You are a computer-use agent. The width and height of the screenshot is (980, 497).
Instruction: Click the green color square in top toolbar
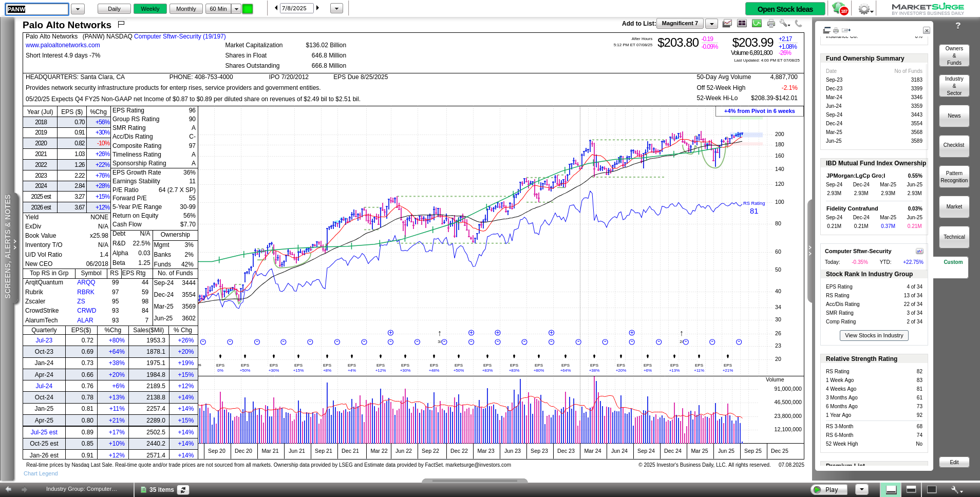[x=248, y=9]
